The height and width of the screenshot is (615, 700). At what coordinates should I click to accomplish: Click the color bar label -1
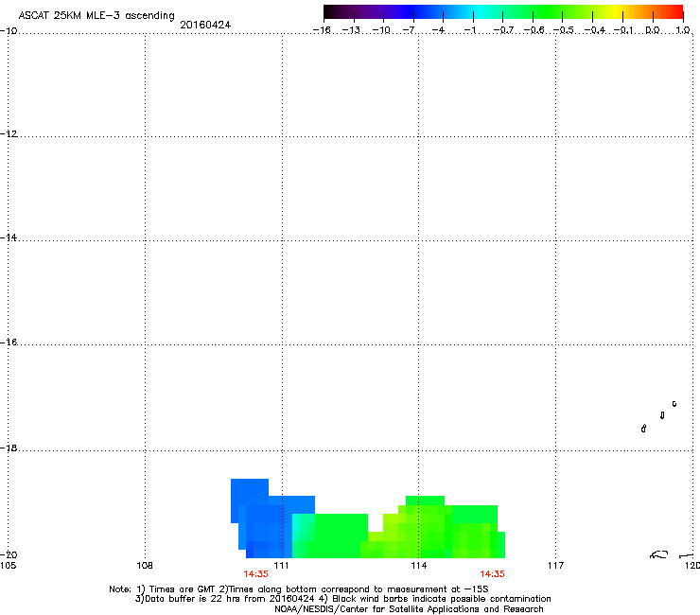470,30
